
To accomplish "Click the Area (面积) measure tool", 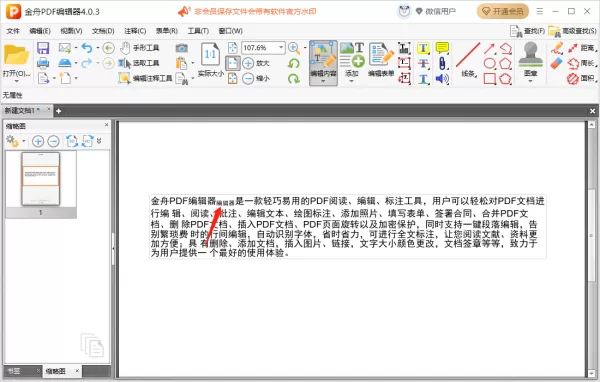I will (582, 78).
